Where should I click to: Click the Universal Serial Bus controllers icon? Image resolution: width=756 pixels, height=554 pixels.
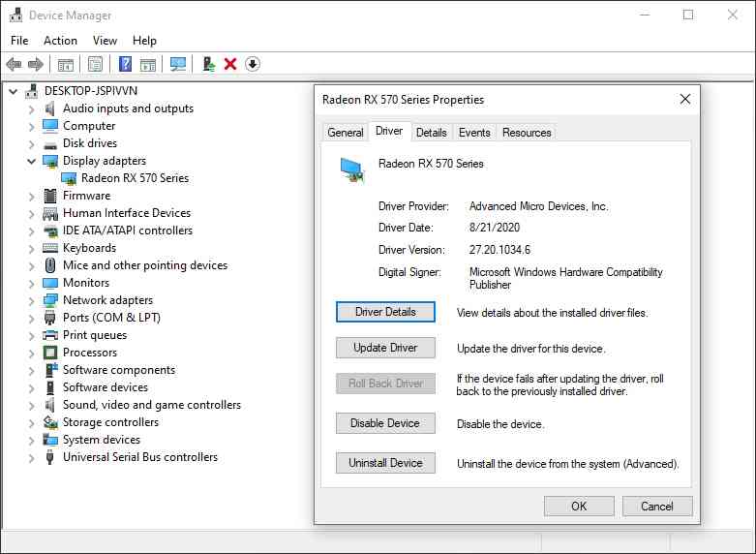click(x=49, y=457)
